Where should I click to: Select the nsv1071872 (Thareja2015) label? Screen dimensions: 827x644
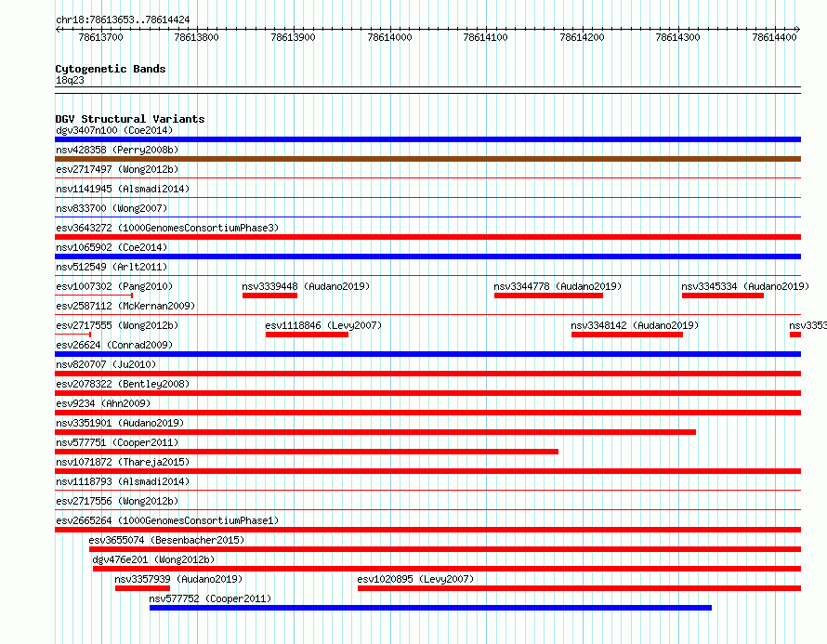(x=123, y=462)
